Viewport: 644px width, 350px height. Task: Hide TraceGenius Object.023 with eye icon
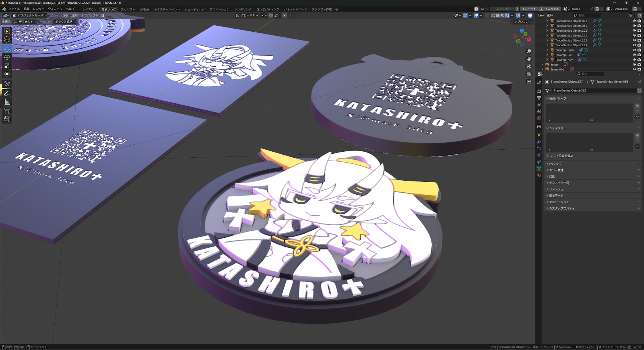click(634, 21)
